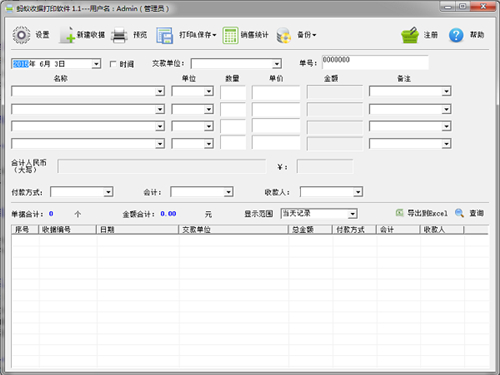Viewport: 500px width, 375px height.
Task: Toggle the 时间 checkbox
Action: (x=113, y=64)
